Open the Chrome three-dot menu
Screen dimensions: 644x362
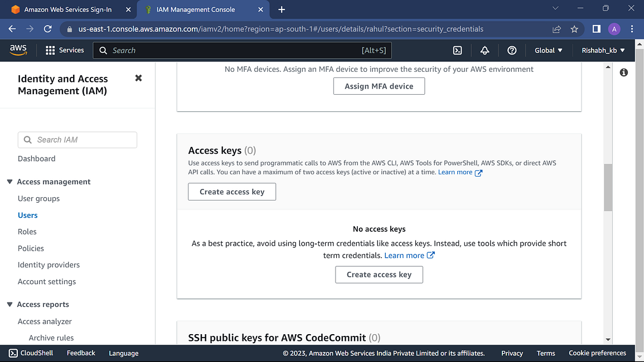coord(632,29)
